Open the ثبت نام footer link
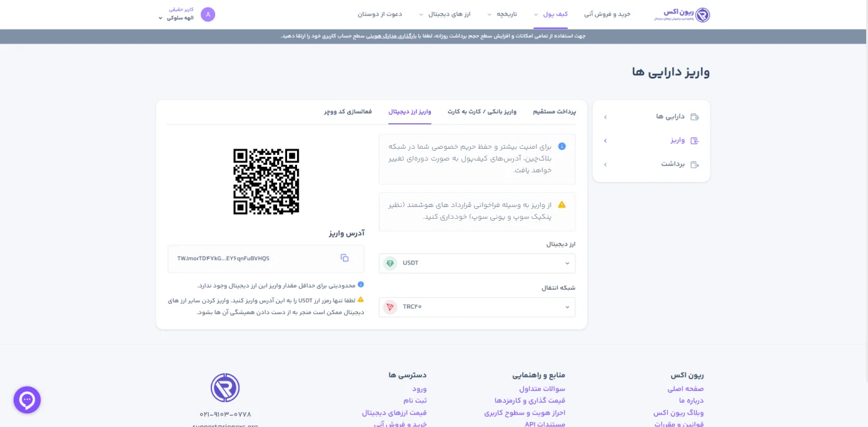The width and height of the screenshot is (868, 427). 415,400
